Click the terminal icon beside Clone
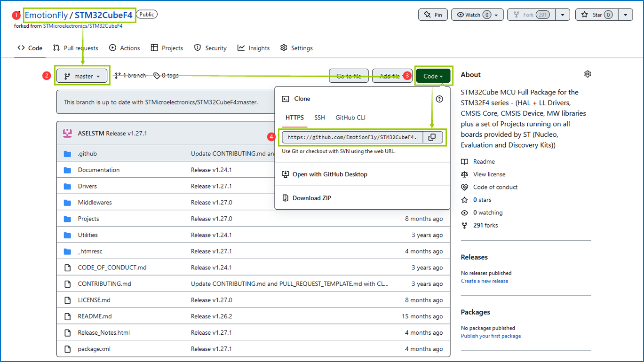This screenshot has width=644, height=362. [x=285, y=99]
